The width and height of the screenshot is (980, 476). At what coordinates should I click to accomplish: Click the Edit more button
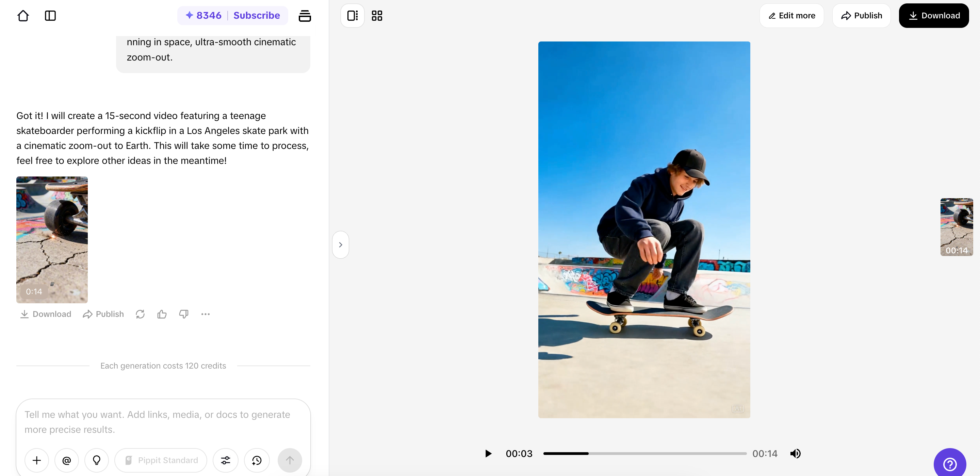pos(791,15)
